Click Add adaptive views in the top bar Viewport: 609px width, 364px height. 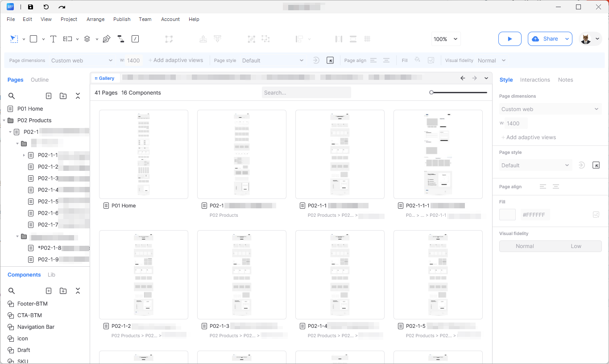pyautogui.click(x=176, y=60)
